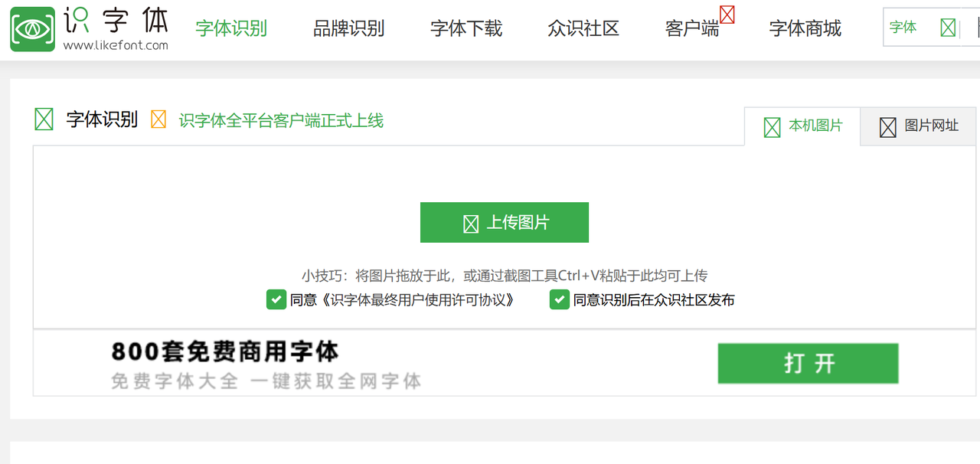Viewport: 980px width, 464px height.
Task: Click the 800套免费商用字体 banner text
Action: 225,352
